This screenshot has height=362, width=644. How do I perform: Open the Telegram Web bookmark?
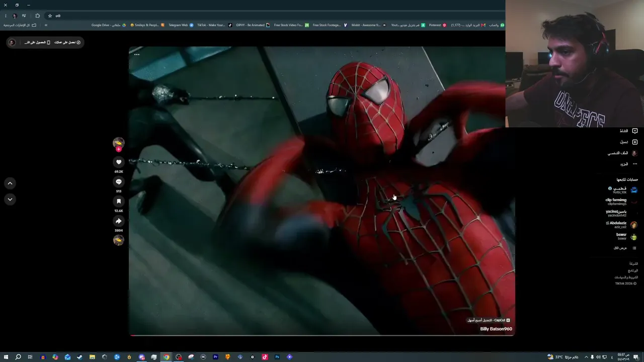pos(181,25)
